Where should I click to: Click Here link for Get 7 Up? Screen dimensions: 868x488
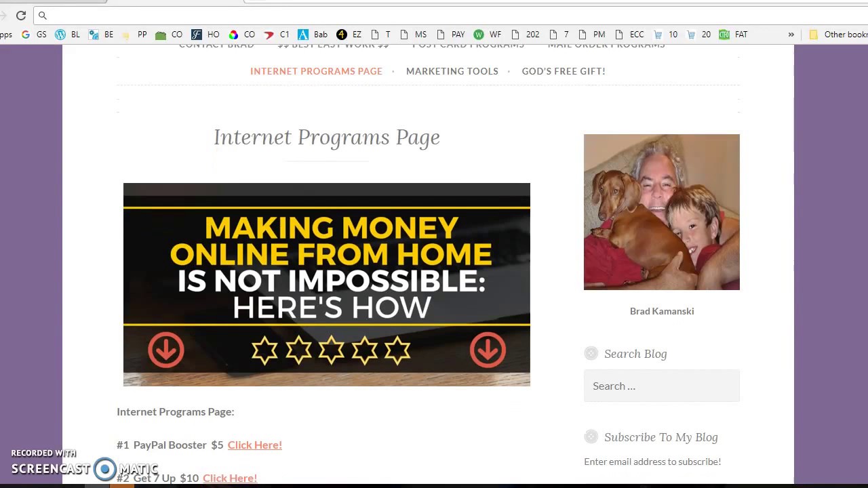pos(230,478)
